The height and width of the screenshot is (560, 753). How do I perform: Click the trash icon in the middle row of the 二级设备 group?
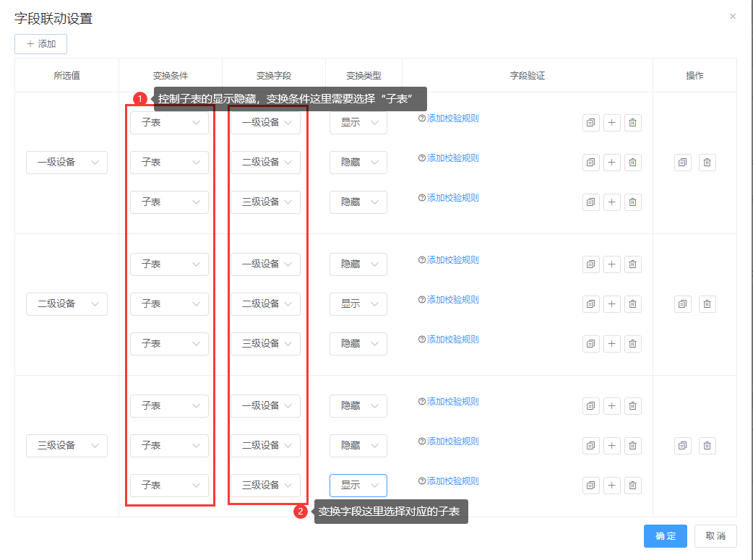point(633,304)
